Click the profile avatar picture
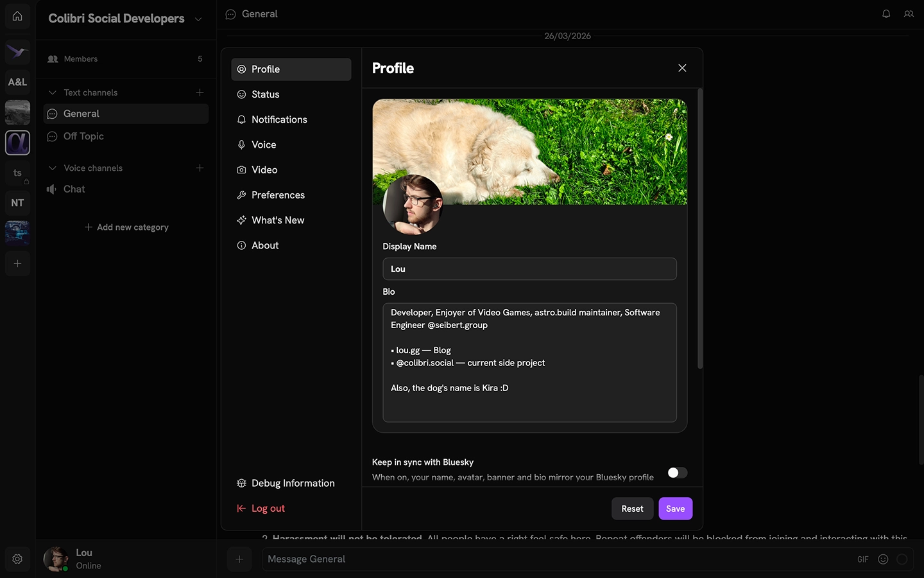 [413, 205]
